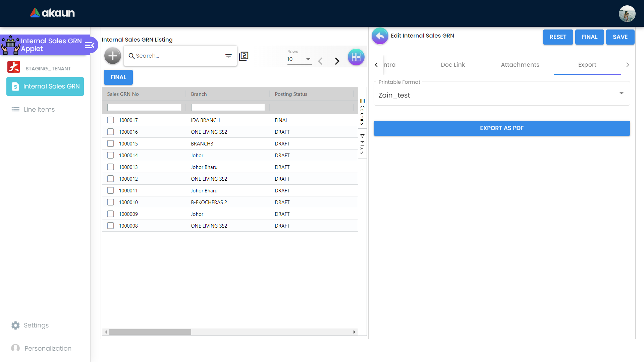Click the back arrow beside Edit Internal Sales GRN

[x=380, y=36]
